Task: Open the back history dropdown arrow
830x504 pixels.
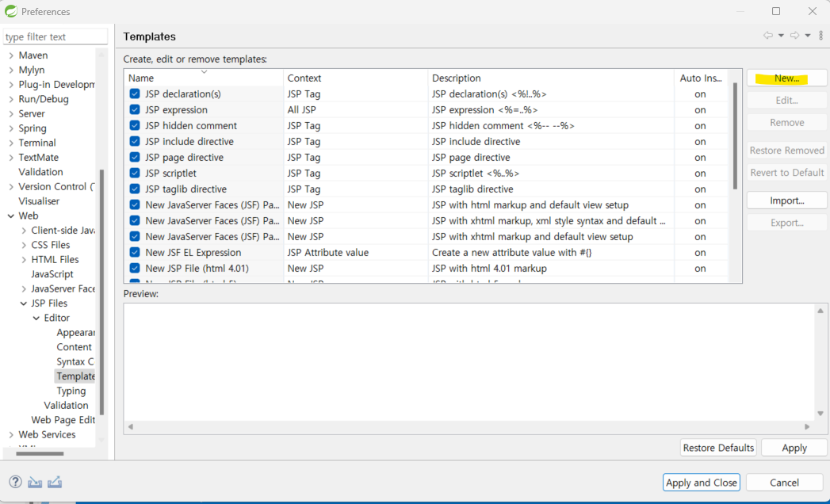Action: pyautogui.click(x=781, y=36)
